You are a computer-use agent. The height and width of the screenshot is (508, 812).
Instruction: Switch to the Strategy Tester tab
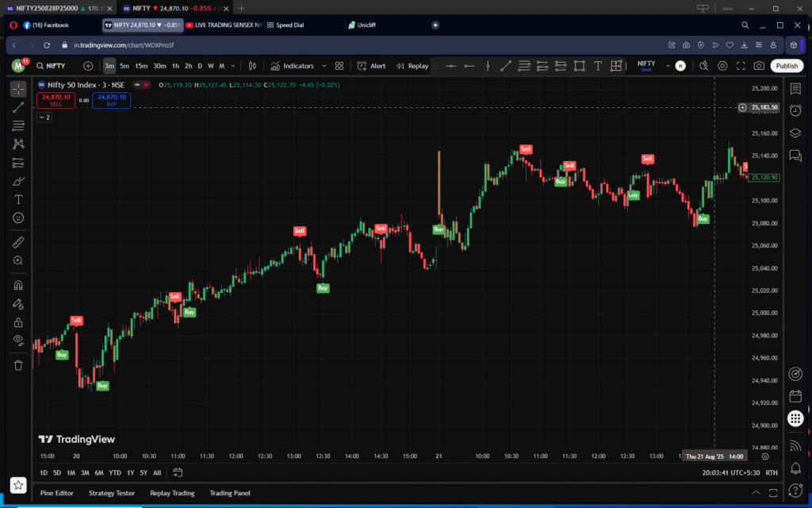pos(112,493)
